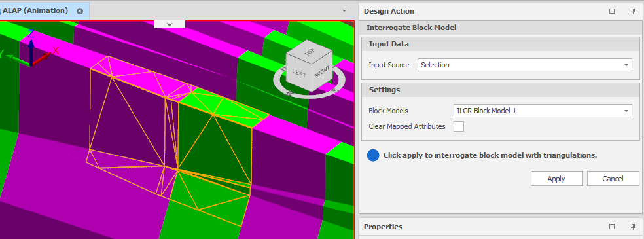This screenshot has width=644, height=239.
Task: Open the document tabs list arrow
Action: (x=344, y=10)
